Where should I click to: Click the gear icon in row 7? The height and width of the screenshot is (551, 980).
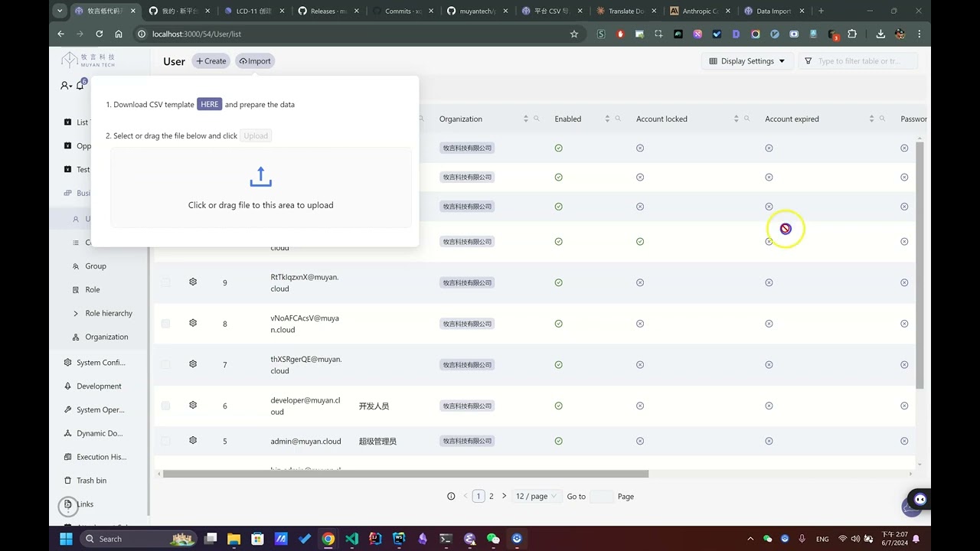(193, 364)
